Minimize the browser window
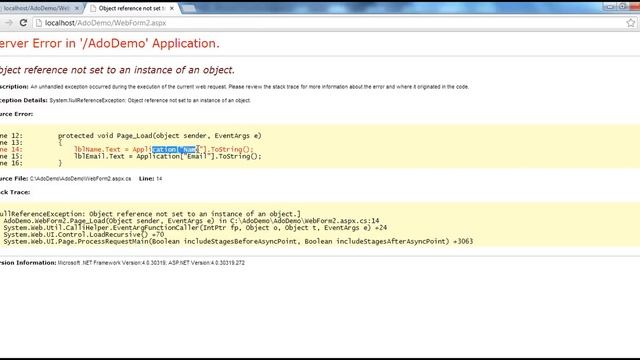The width and height of the screenshot is (640, 360). [x=610, y=7]
